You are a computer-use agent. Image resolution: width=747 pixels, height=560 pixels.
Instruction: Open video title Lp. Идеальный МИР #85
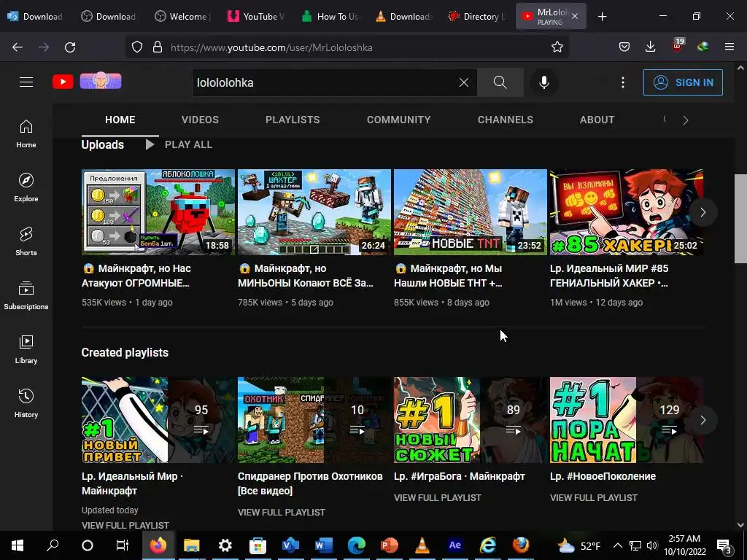click(609, 276)
